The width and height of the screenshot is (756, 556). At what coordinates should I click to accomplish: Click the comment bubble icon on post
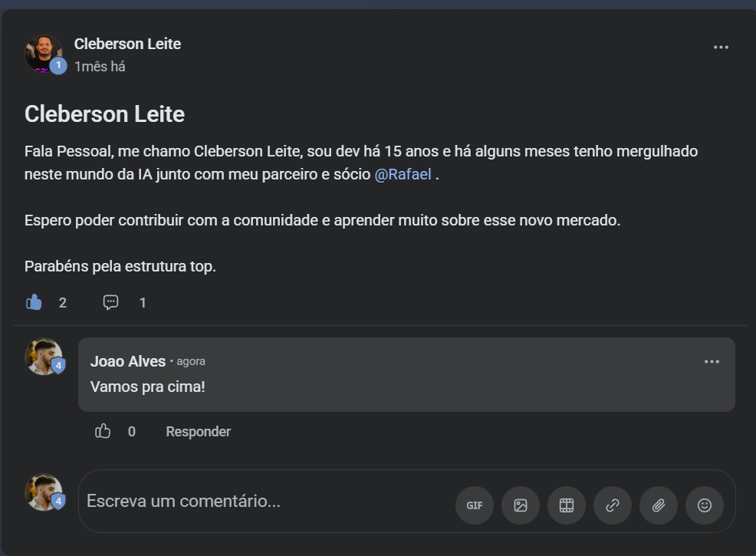click(x=111, y=302)
